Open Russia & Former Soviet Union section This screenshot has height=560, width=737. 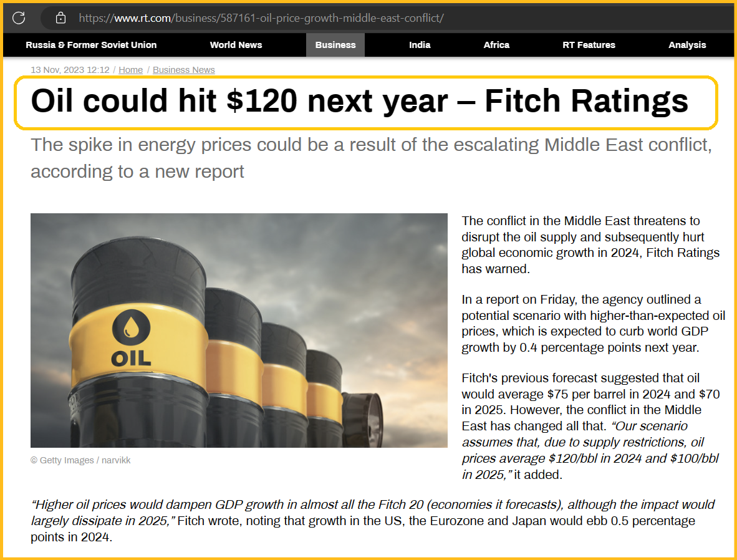pos(91,45)
